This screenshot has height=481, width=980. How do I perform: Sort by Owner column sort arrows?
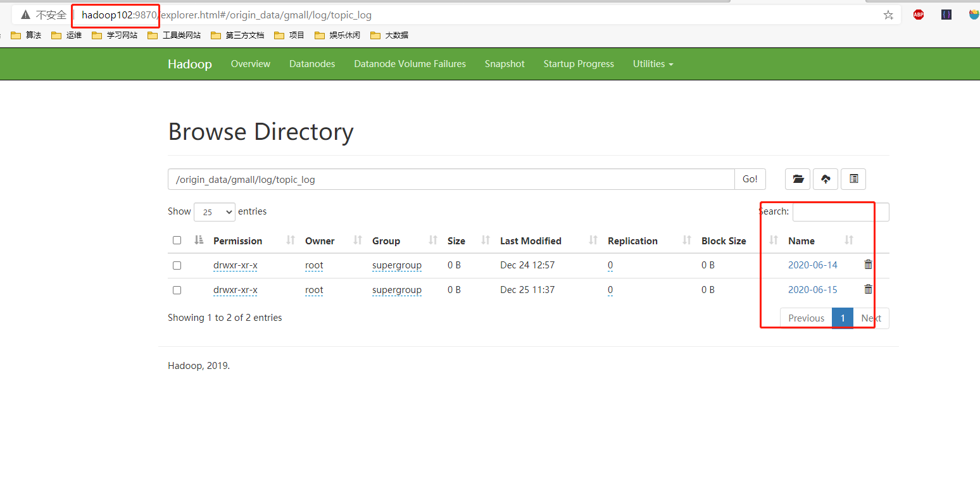pos(358,240)
